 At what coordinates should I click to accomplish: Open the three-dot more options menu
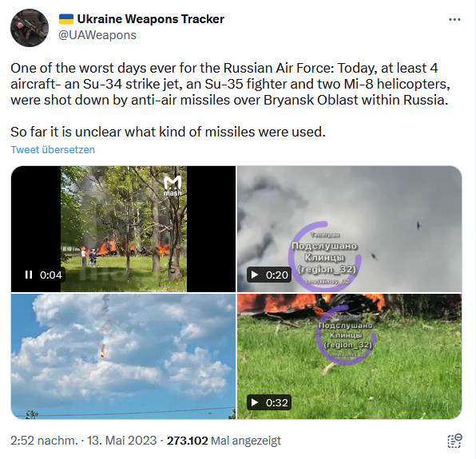point(454,20)
